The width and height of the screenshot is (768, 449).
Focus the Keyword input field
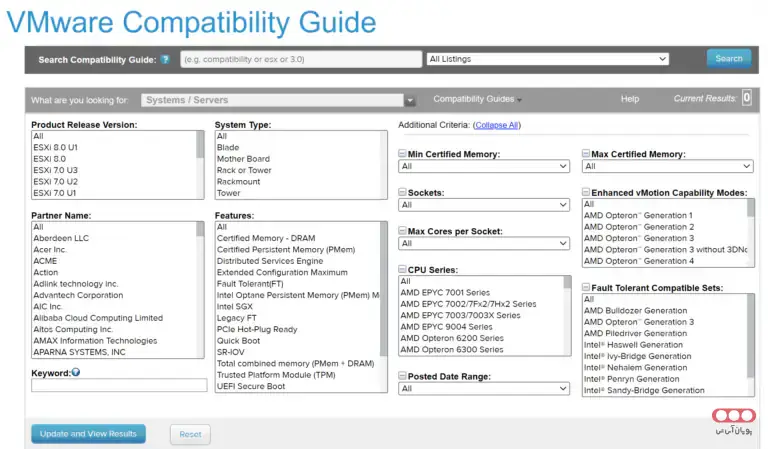click(119, 385)
